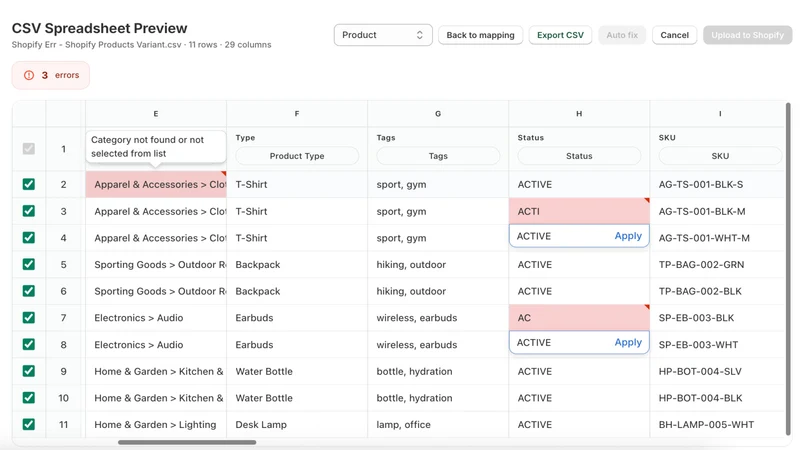Select SKU cell TP-BAG-002-GRN
Image resolution: width=800 pixels, height=450 pixels.
point(717,264)
